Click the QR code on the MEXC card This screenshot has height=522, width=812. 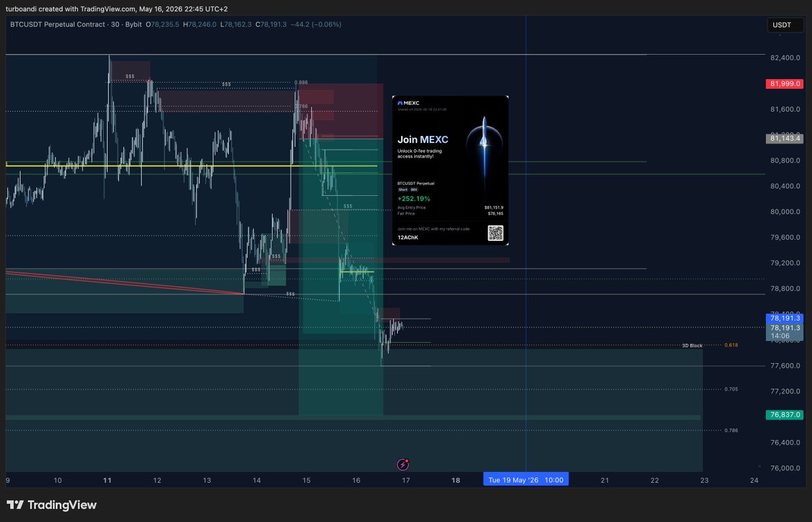pos(496,233)
